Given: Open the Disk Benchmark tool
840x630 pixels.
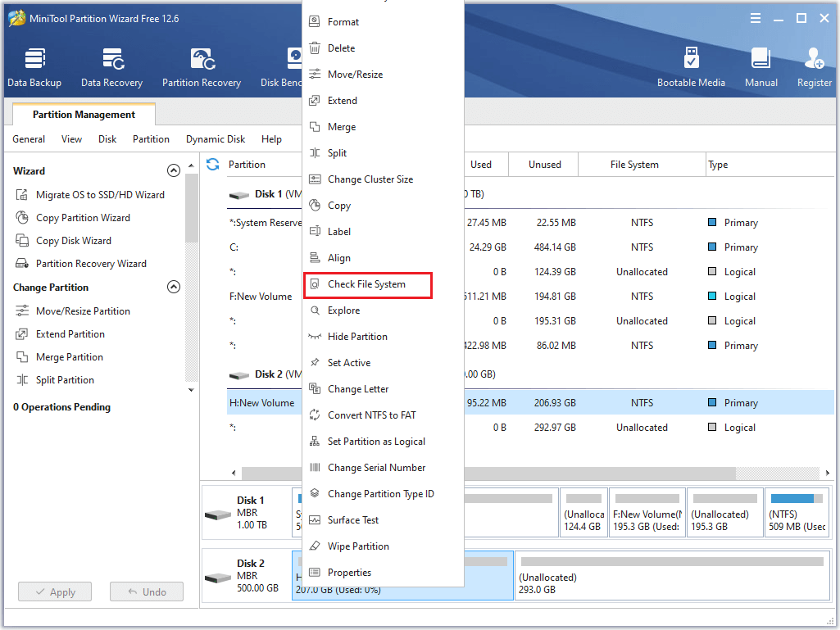Looking at the screenshot, I should [291, 66].
